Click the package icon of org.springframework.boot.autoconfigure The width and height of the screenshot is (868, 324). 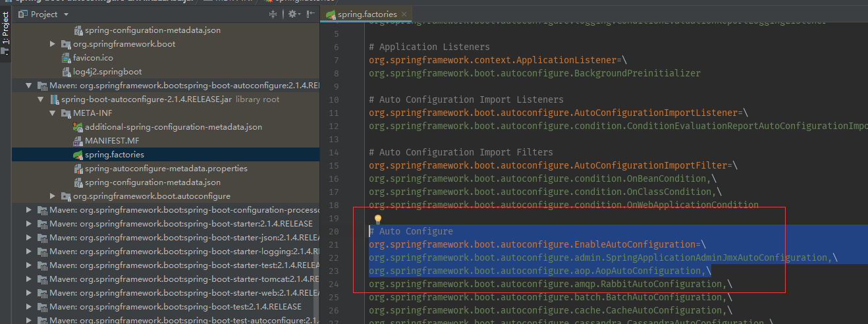(67, 196)
